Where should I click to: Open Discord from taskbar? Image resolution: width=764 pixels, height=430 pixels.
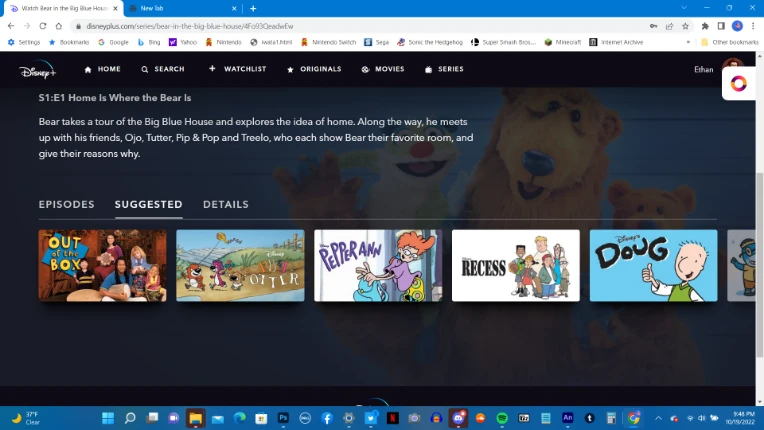point(458,418)
